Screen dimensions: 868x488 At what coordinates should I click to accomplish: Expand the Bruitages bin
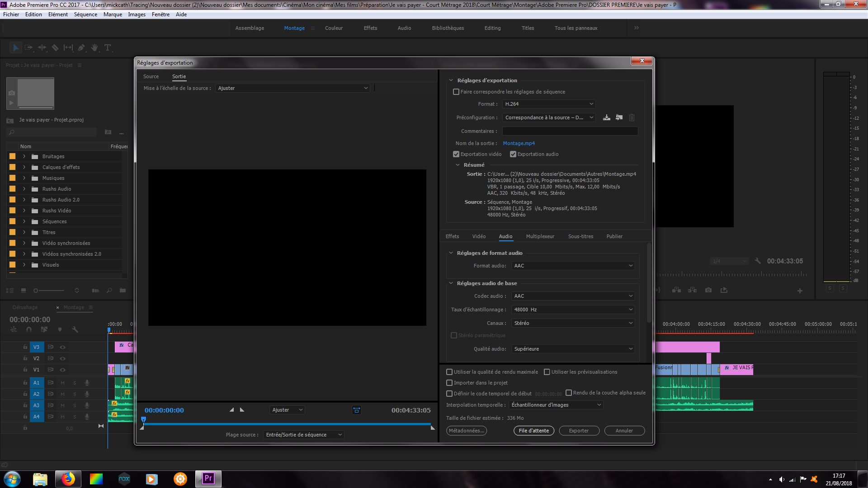(24, 156)
